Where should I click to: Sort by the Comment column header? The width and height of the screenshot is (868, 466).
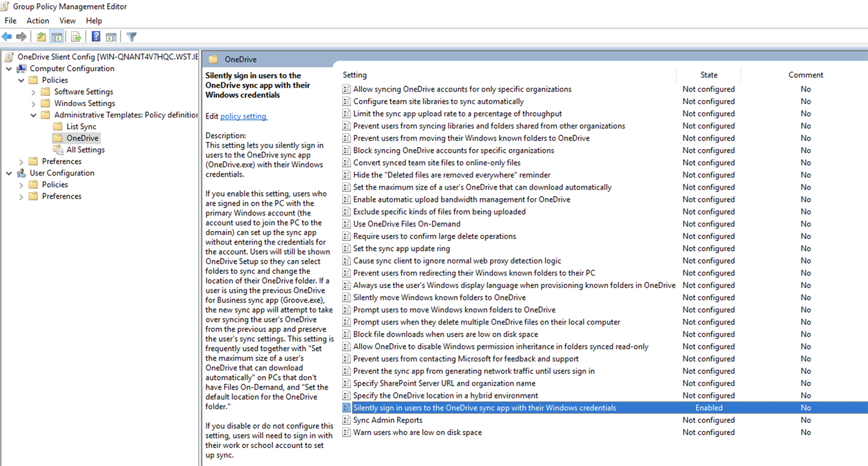[805, 75]
